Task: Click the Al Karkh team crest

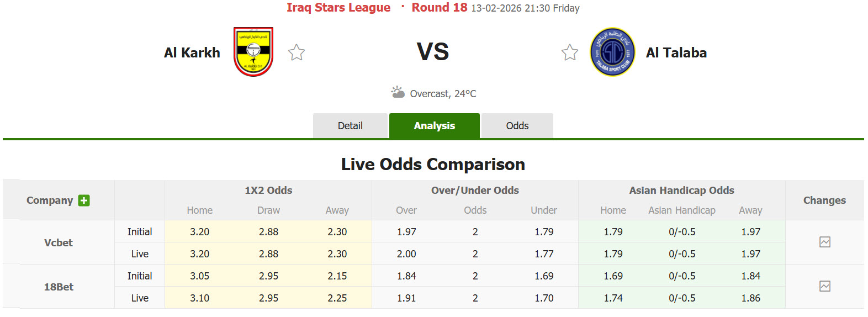Action: point(253,52)
